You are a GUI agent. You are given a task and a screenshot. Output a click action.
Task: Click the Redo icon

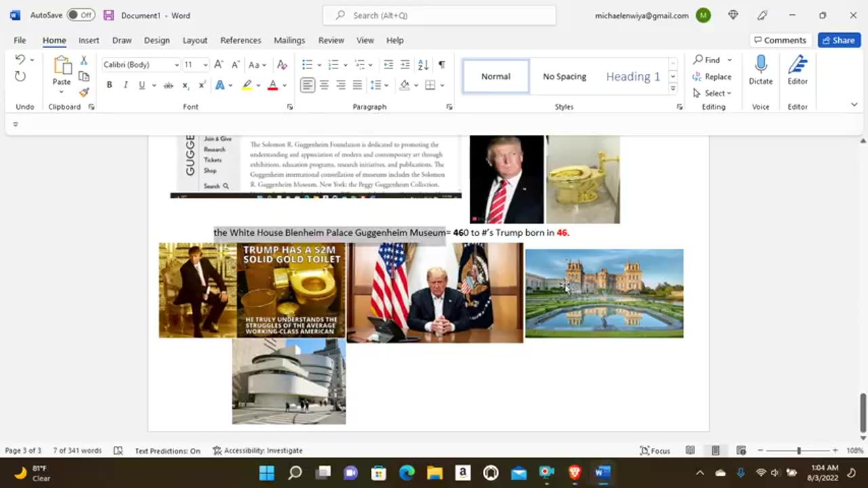20,77
